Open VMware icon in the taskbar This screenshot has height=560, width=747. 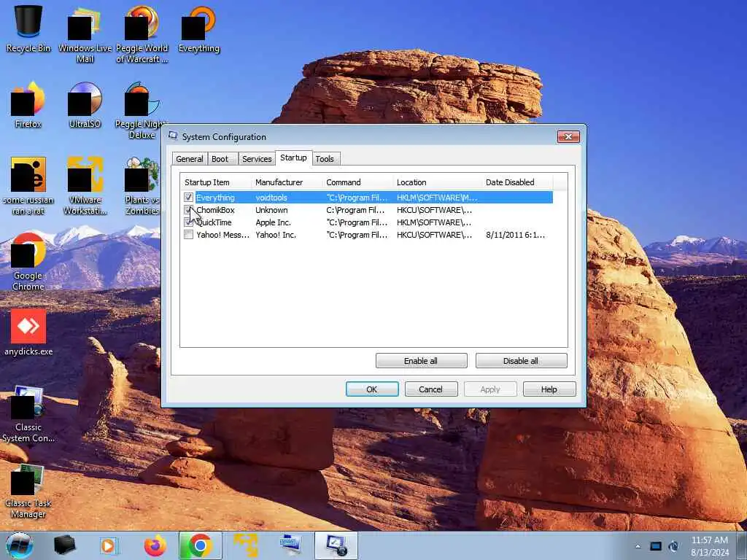click(x=246, y=545)
